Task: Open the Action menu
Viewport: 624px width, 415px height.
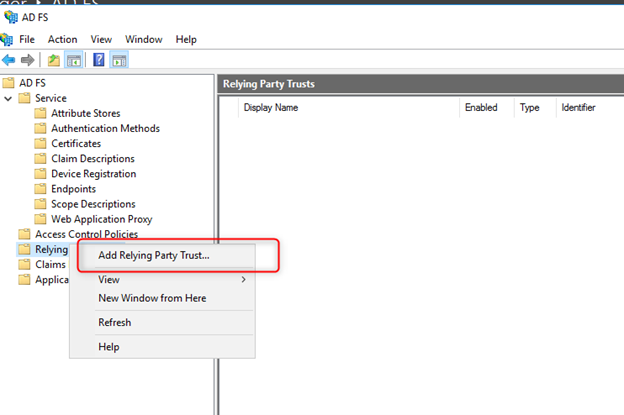Action: point(62,39)
